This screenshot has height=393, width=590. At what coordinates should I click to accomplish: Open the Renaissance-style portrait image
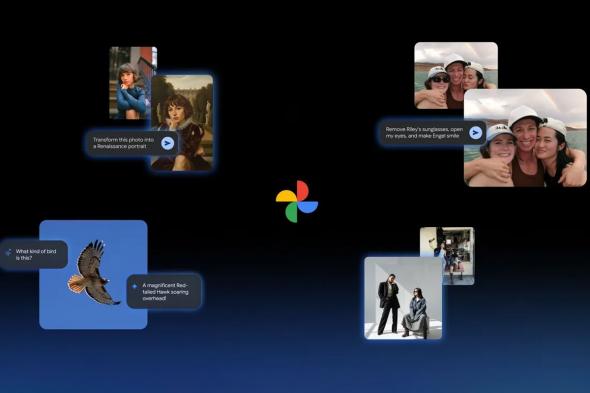(182, 123)
